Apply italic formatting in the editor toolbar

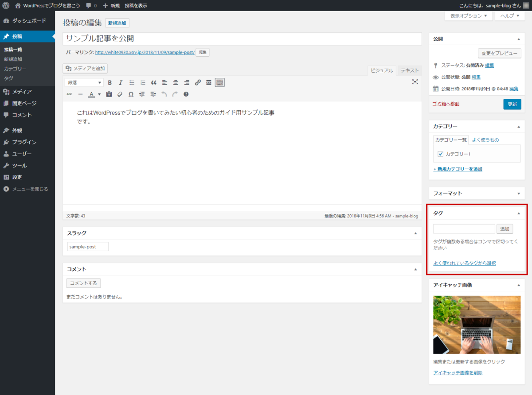121,82
